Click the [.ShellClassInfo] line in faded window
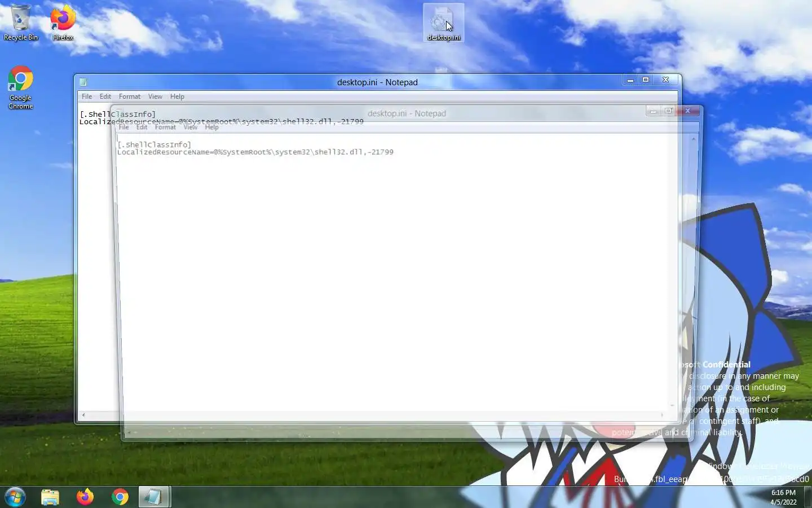The height and width of the screenshot is (508, 812). 154,144
